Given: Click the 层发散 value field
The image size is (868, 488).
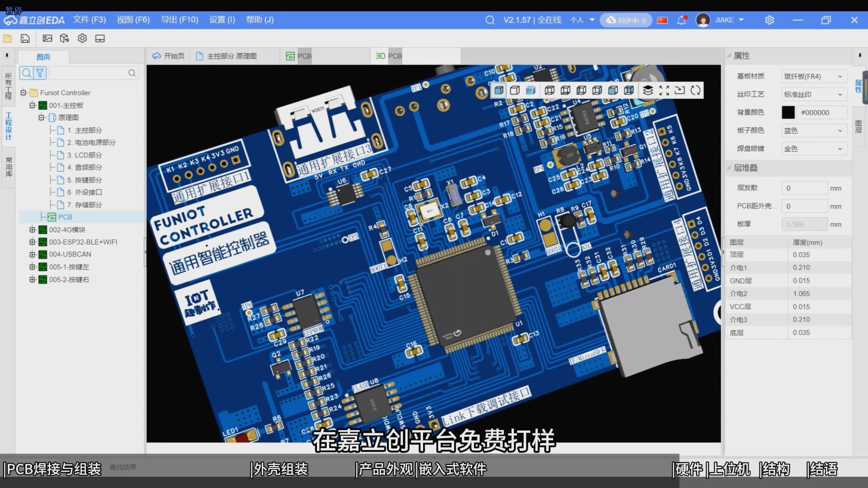Looking at the screenshot, I should click(805, 188).
